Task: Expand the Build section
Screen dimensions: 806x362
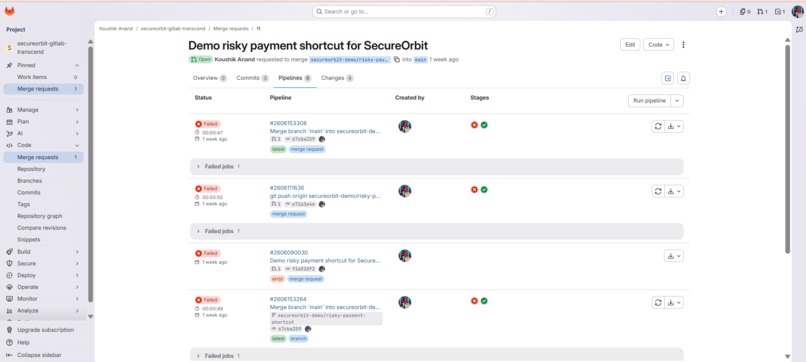Action: pyautogui.click(x=43, y=252)
